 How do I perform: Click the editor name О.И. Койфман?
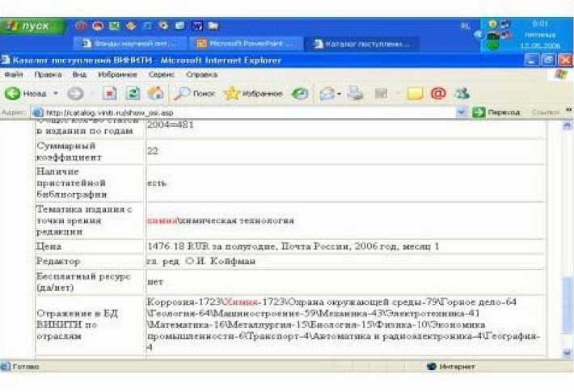point(220,261)
